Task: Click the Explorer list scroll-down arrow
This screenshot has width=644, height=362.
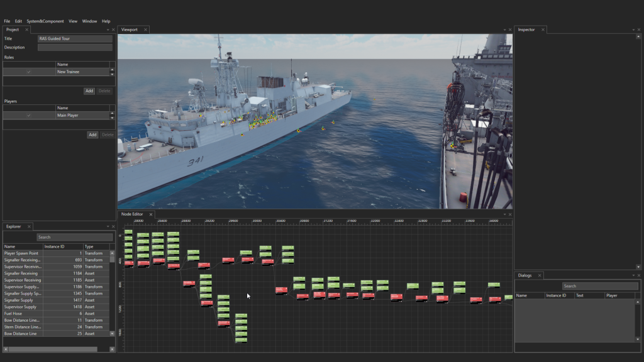Action: [113, 333]
